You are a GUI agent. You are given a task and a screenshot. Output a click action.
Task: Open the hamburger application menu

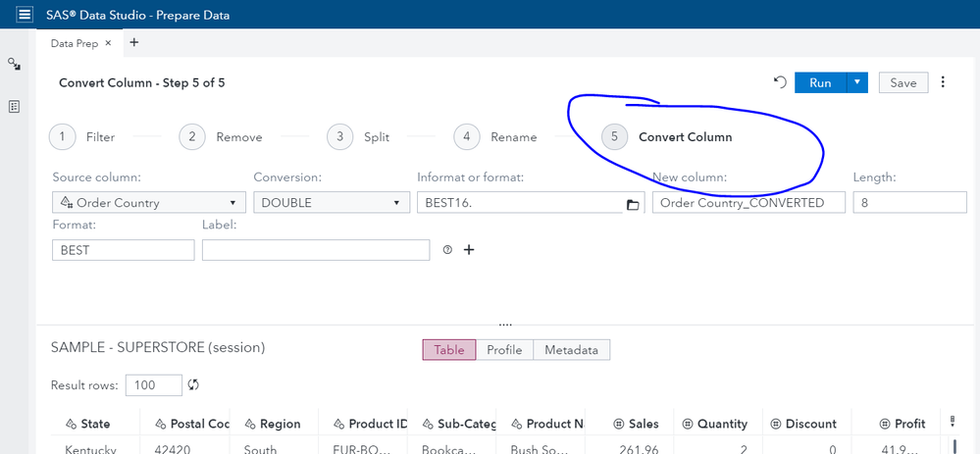coord(25,15)
